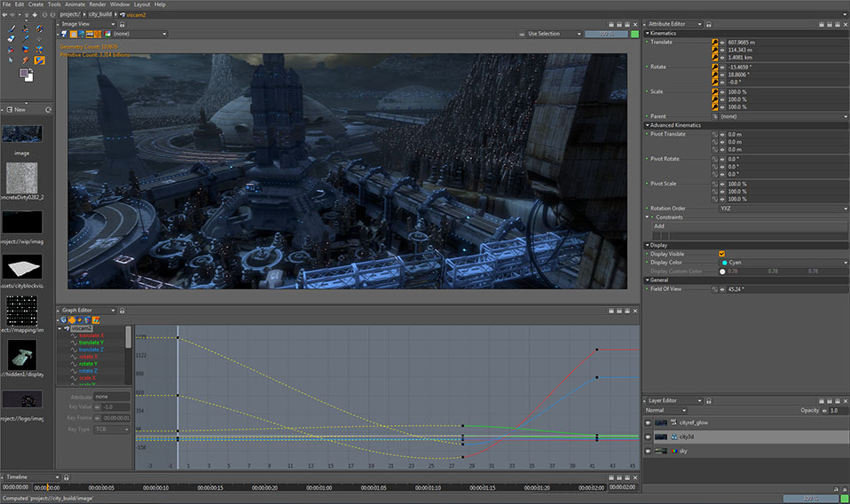The image size is (850, 504).
Task: Collapse the Advanced Kinematics section
Action: pyautogui.click(x=647, y=125)
